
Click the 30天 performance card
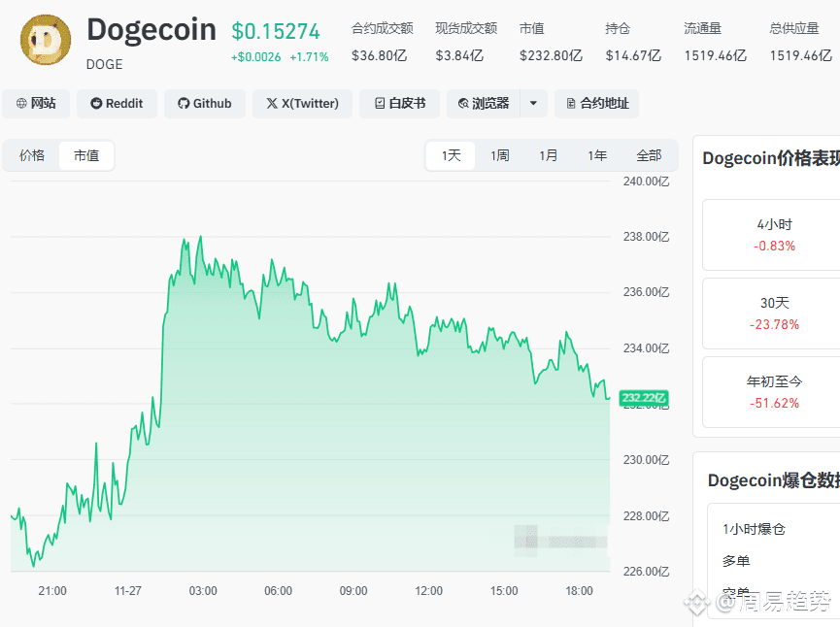[x=774, y=313]
